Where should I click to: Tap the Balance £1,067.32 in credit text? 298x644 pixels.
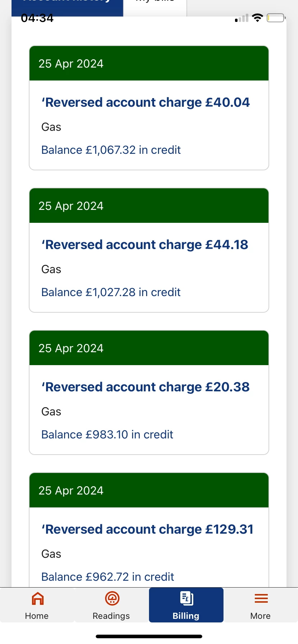coord(111,150)
